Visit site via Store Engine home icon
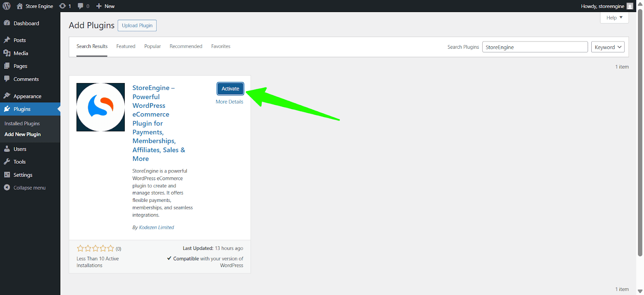 pos(20,6)
